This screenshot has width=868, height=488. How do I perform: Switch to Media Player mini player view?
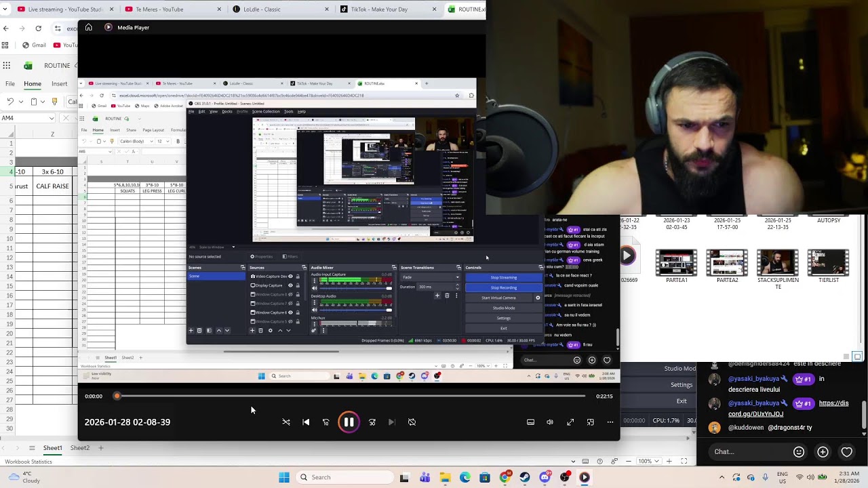pyautogui.click(x=590, y=422)
